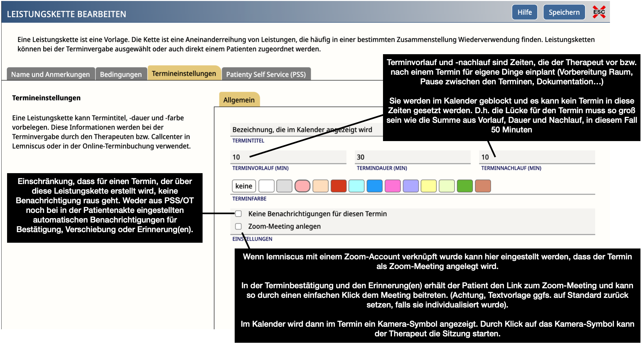Click the Termintitel input field

[x=307, y=130]
